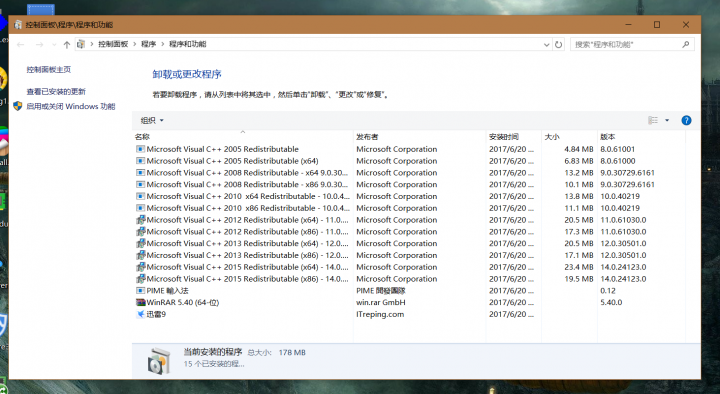Open 启用或关闭 Windows 功能 link
The image size is (720, 394).
click(x=71, y=106)
